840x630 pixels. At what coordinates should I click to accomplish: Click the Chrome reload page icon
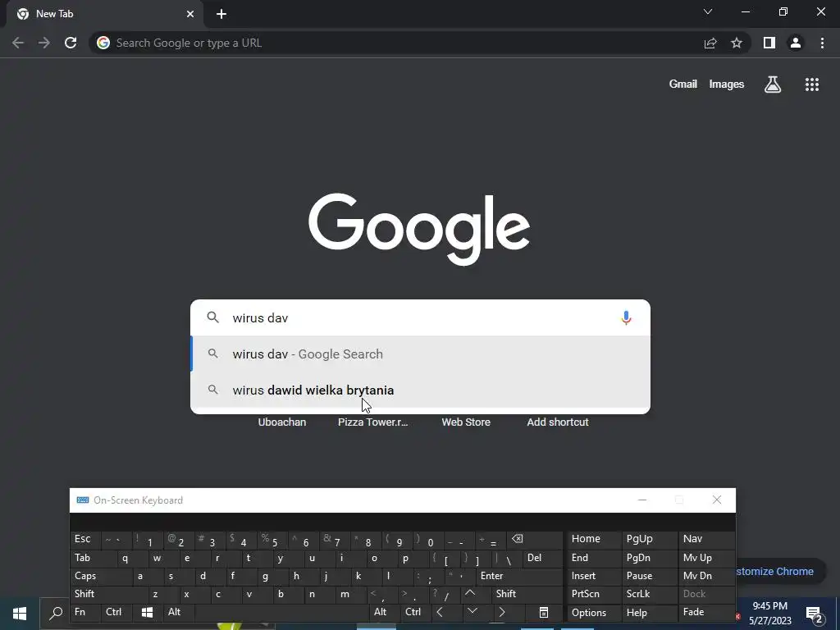(71, 43)
